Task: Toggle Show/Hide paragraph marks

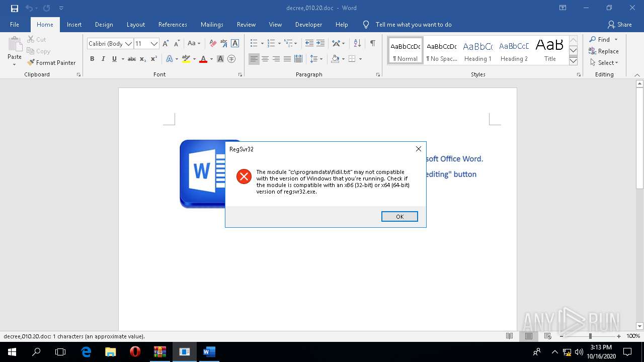Action: (372, 44)
